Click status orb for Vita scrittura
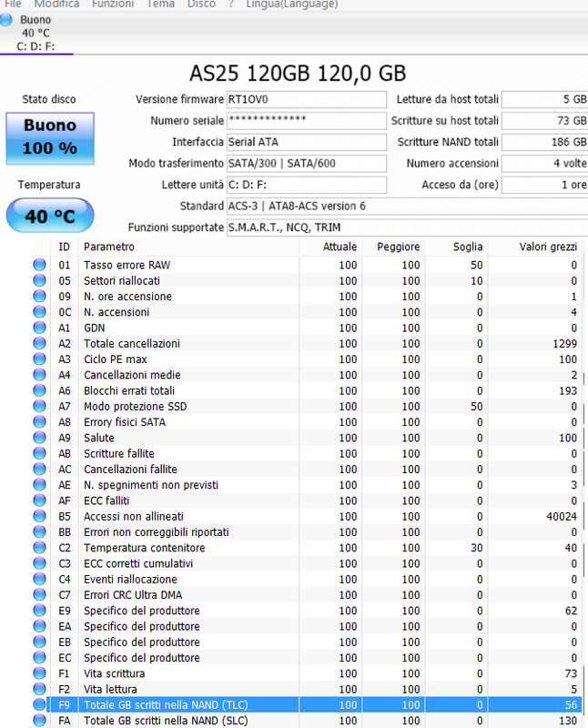 39,673
